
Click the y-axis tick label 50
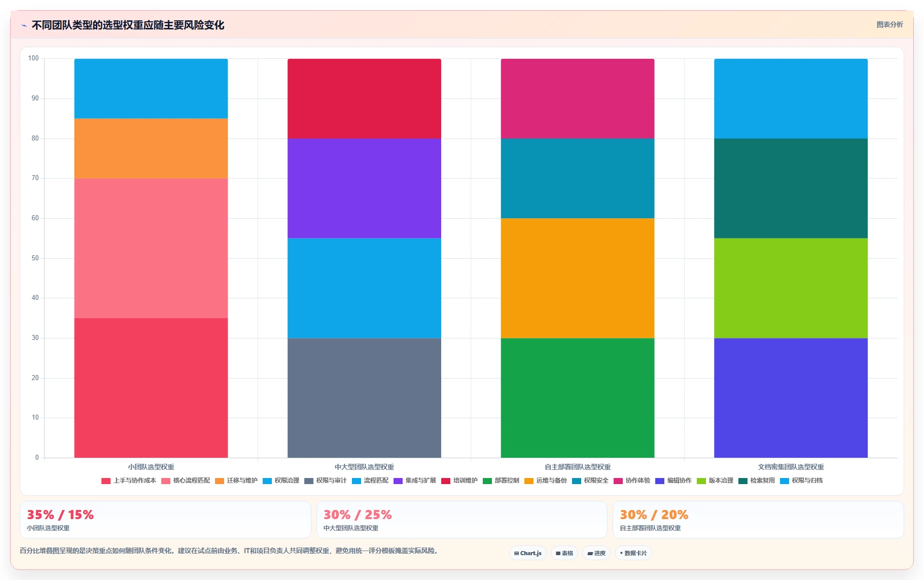coord(35,258)
